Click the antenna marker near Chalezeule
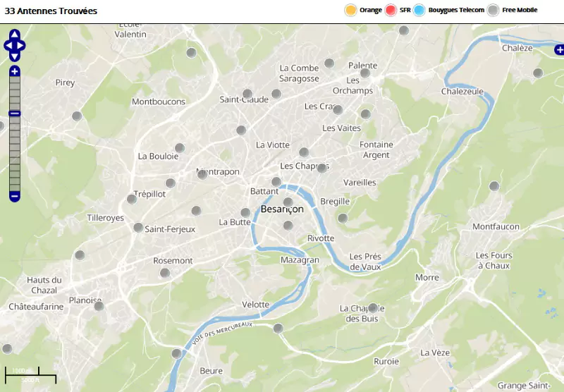564x392 pixels. point(538,73)
